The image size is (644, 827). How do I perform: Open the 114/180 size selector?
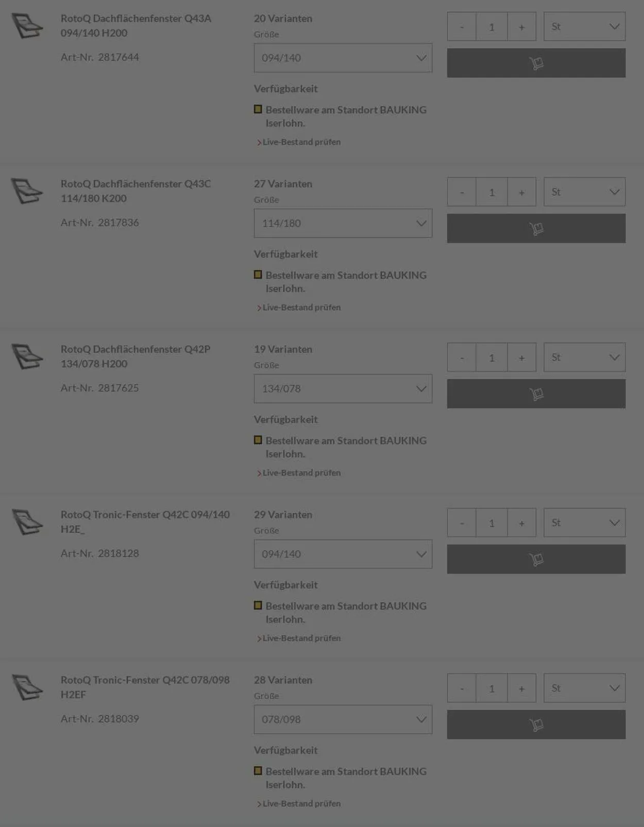pyautogui.click(x=343, y=223)
